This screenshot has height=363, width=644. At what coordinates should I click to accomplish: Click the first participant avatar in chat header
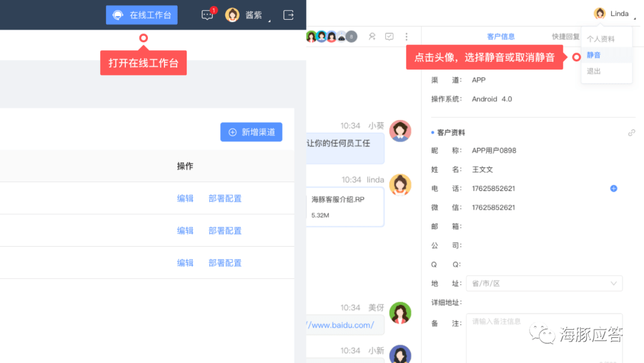pos(311,36)
